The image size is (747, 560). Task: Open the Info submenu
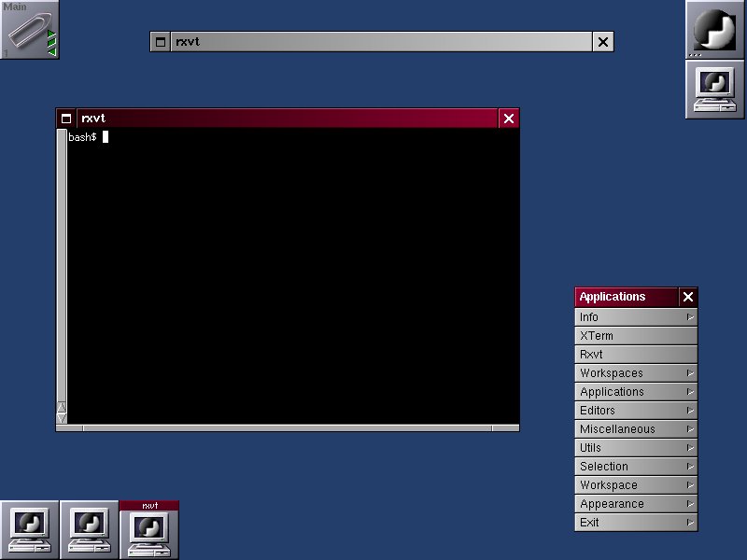(x=636, y=317)
